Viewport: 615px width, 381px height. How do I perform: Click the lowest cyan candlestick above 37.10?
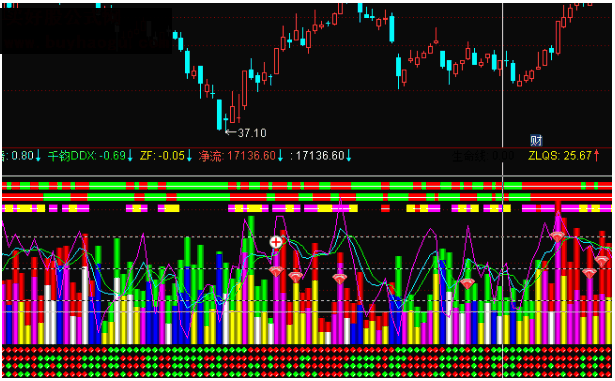[x=219, y=114]
